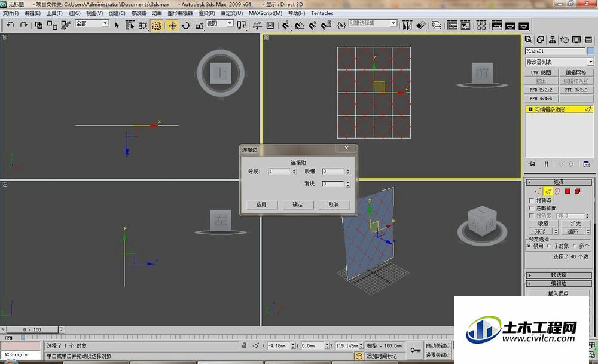Activate the Select and Move tool
This screenshot has width=598, height=364.
172,26
